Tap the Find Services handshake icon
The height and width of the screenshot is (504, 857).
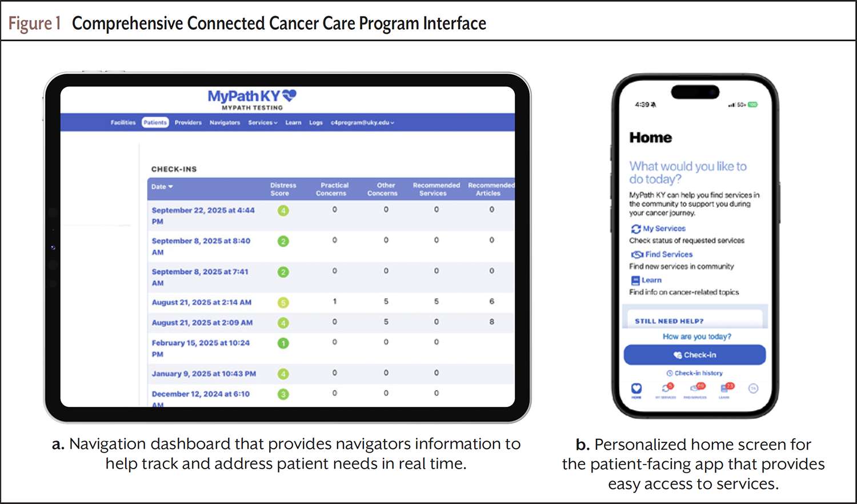point(637,254)
